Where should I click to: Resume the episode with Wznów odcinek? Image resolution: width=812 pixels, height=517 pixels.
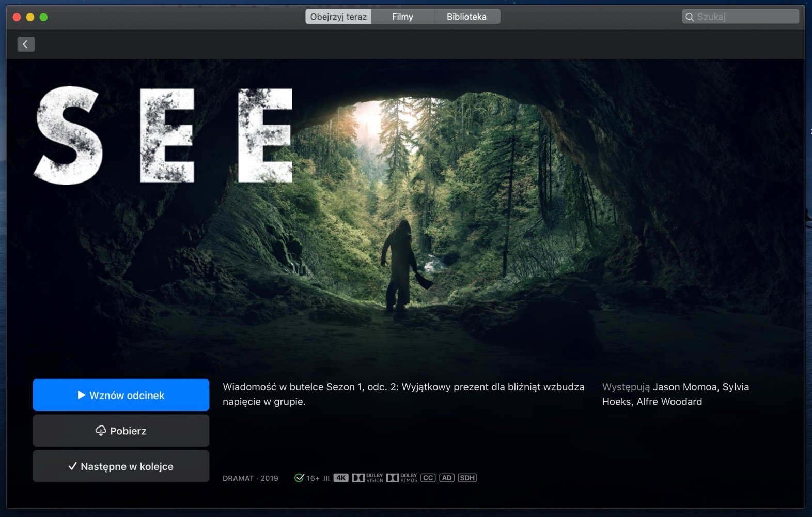click(121, 395)
